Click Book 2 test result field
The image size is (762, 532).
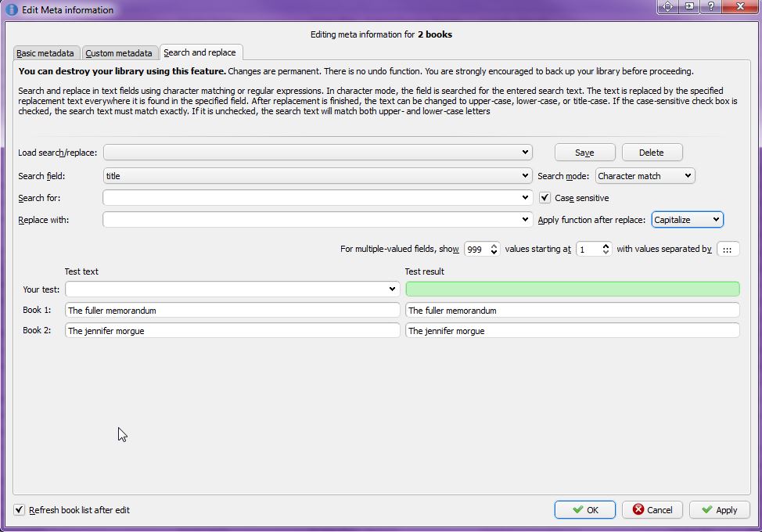[573, 330]
